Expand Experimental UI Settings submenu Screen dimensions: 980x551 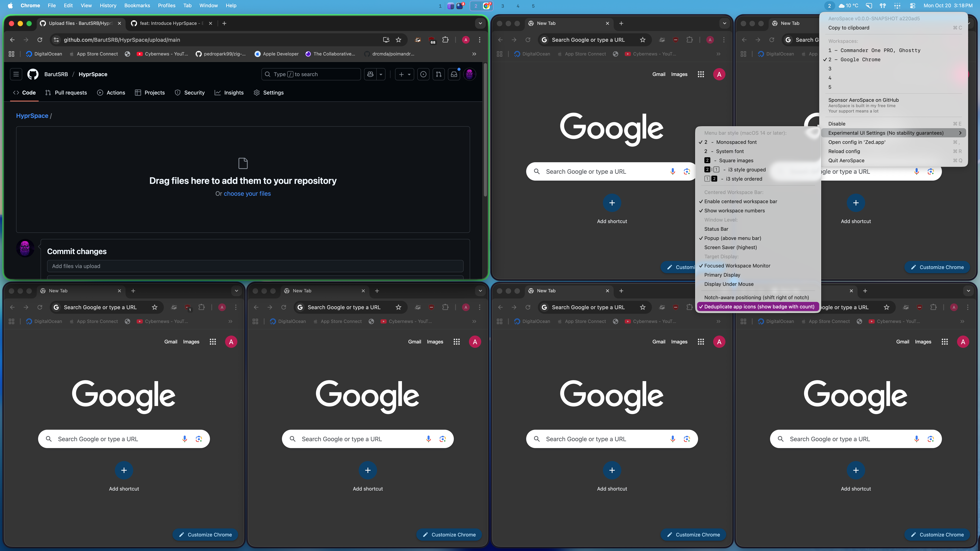[886, 133]
